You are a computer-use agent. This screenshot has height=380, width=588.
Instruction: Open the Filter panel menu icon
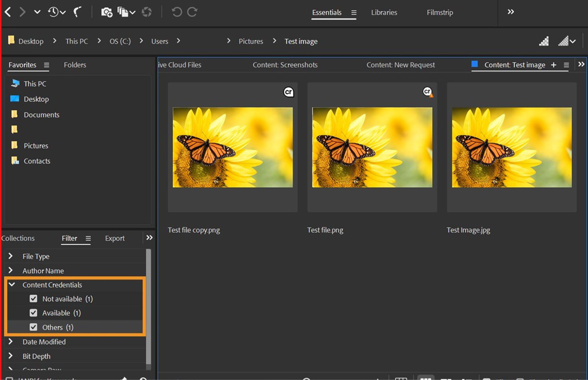tap(88, 238)
